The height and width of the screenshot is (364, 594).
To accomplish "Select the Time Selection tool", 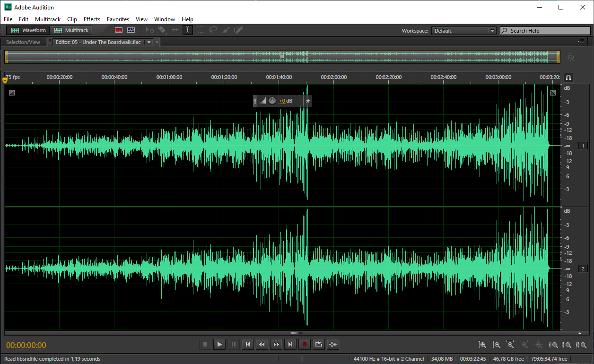I will tap(188, 30).
